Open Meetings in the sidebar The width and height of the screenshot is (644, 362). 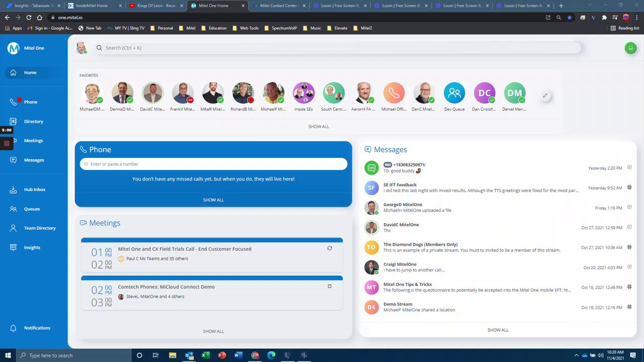(x=33, y=141)
